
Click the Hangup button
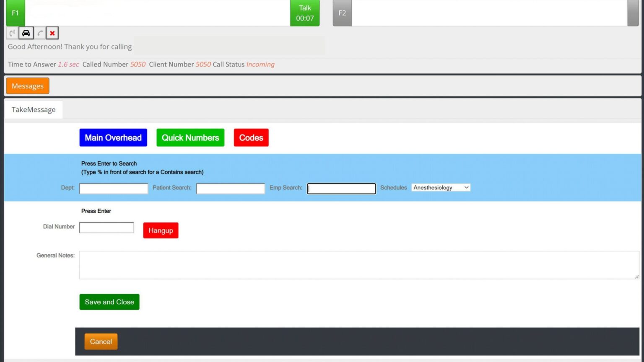(161, 230)
